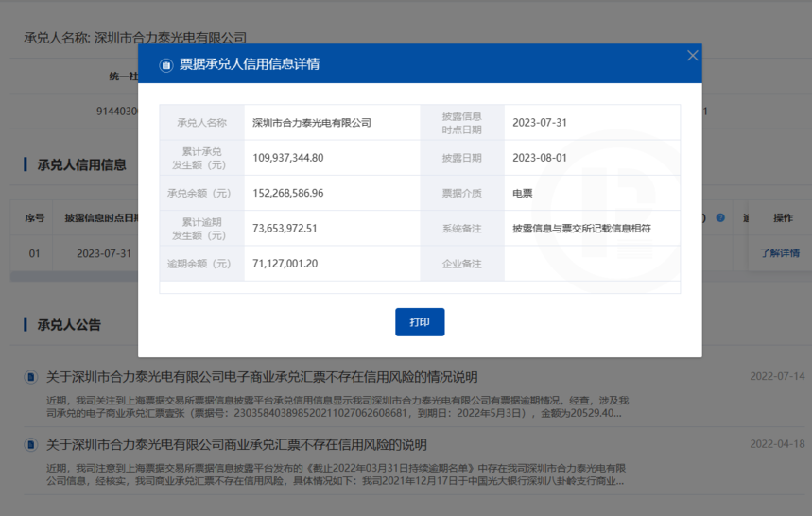This screenshot has height=516, width=812.
Task: Click the horizontal scrollbar under the credit table
Action: point(74,277)
